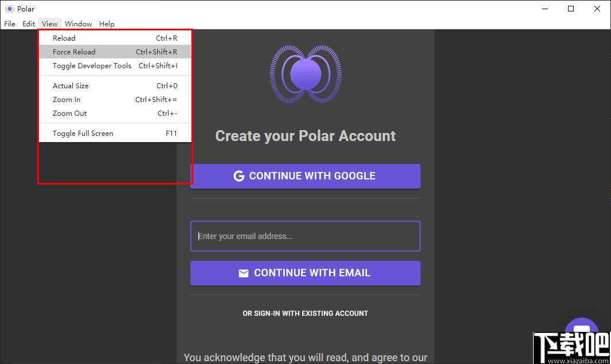This screenshot has height=364, width=611.
Task: Click Toggle Developer Tools in the View menu
Action: (91, 65)
